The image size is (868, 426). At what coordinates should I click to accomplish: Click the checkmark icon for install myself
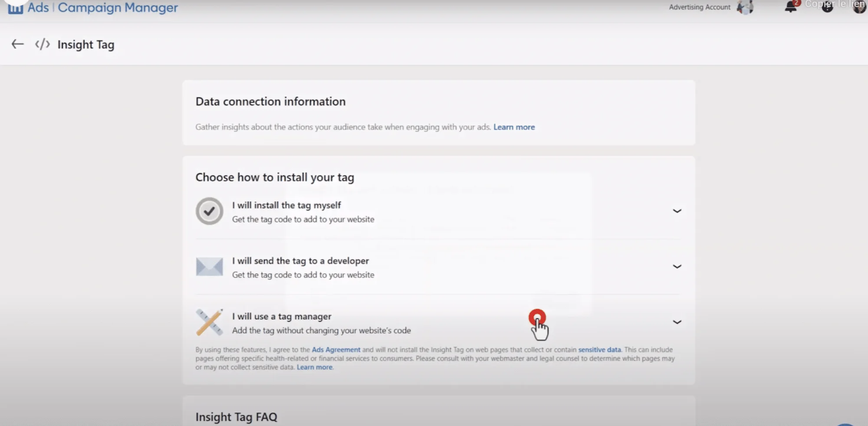point(209,211)
